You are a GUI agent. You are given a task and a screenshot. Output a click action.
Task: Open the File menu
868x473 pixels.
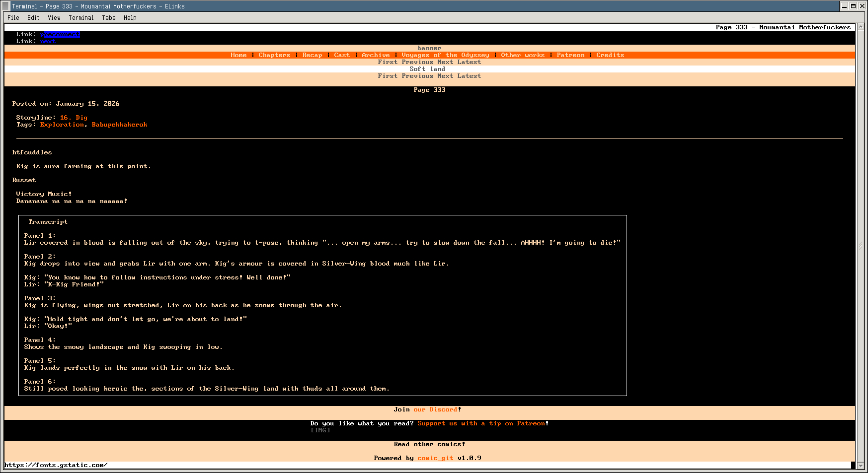13,18
